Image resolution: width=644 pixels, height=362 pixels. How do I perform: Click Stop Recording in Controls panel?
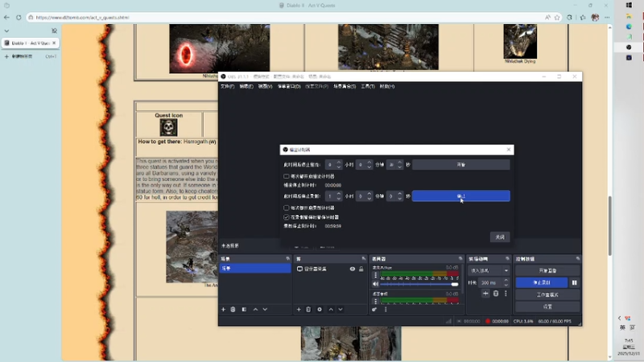click(541, 282)
